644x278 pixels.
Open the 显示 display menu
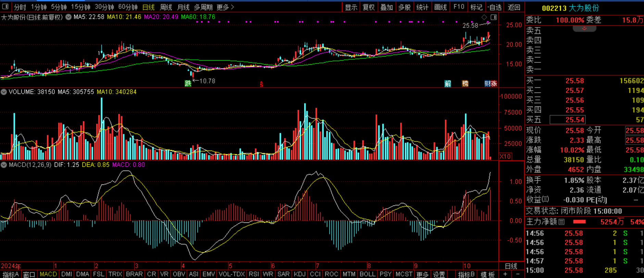pyautogui.click(x=351, y=7)
